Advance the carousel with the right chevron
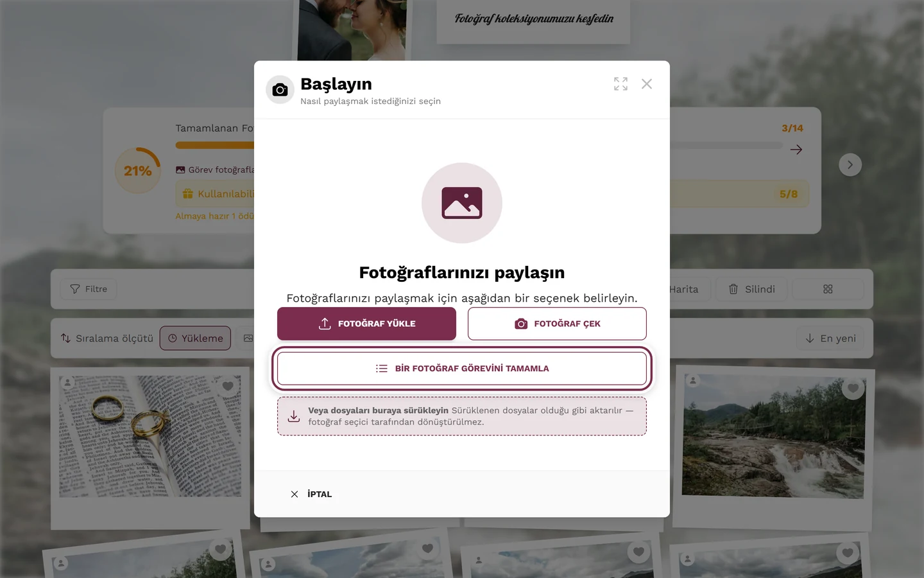The width and height of the screenshot is (924, 578). pyautogui.click(x=850, y=165)
